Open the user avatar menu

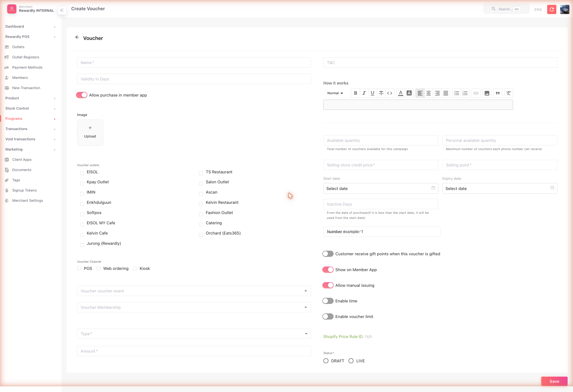pos(565,9)
